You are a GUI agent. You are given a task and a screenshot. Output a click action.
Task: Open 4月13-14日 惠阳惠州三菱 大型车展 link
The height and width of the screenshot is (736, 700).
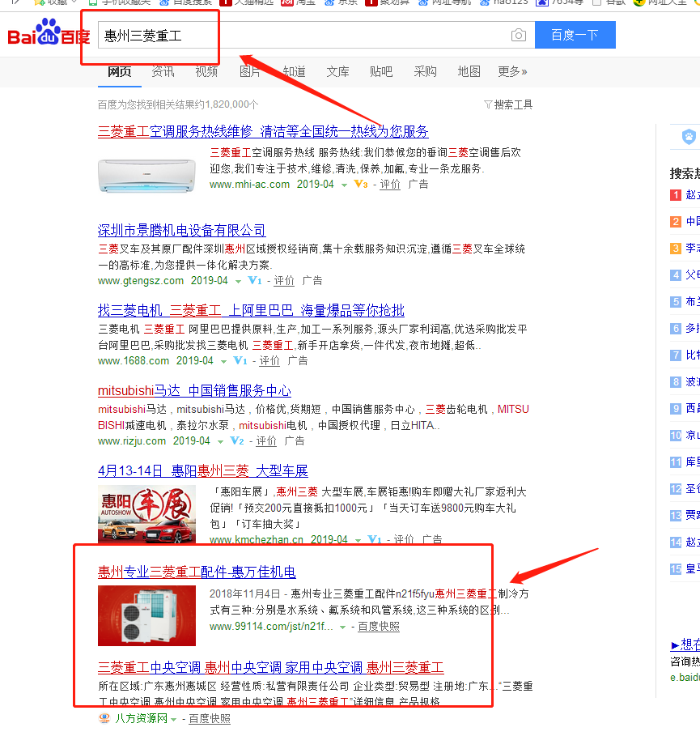coord(202,471)
